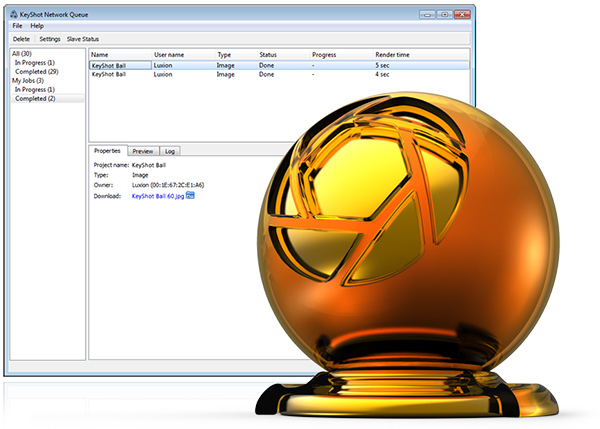The image size is (600, 429).
Task: Click the Luxion user name in the first row
Action: coord(163,65)
